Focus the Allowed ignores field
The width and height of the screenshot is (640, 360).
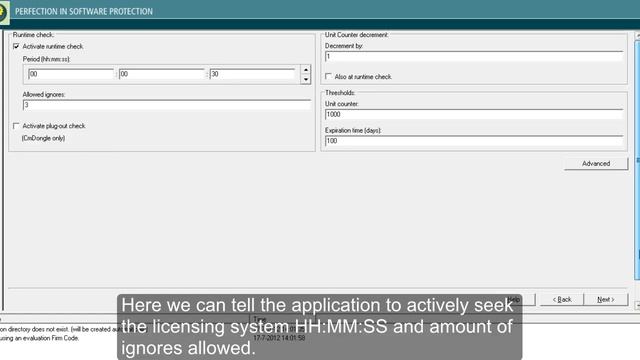tap(167, 105)
